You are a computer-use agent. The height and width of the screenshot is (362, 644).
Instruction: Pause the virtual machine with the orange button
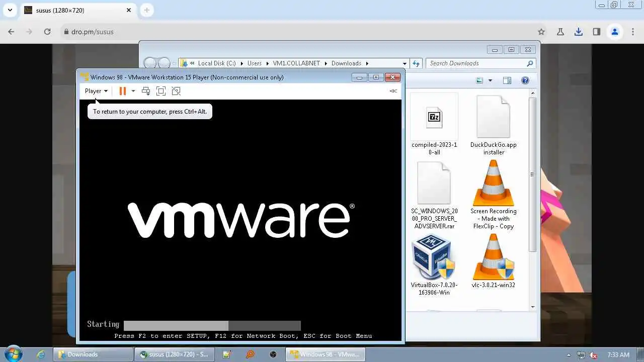[x=122, y=91]
